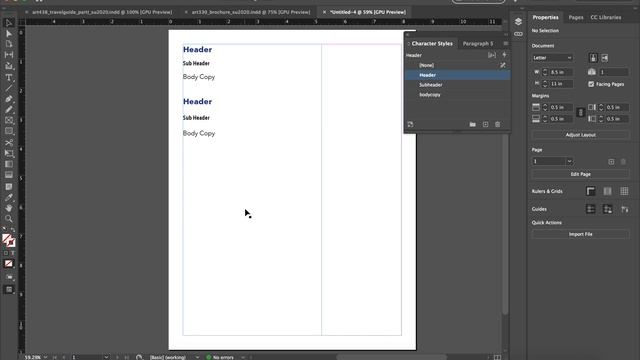Choose portrait orientation
This screenshot has height=360, width=640.
(x=593, y=58)
